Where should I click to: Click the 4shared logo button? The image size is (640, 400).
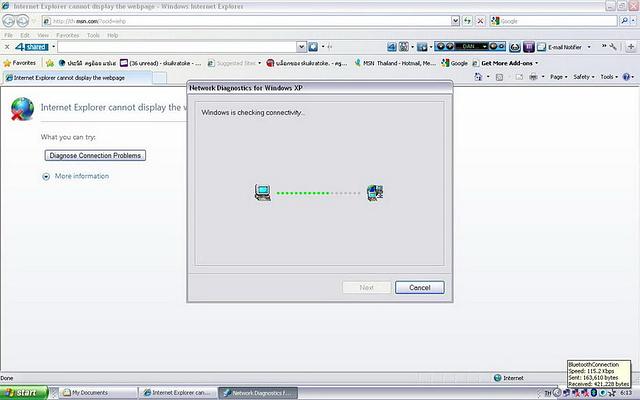[32, 47]
